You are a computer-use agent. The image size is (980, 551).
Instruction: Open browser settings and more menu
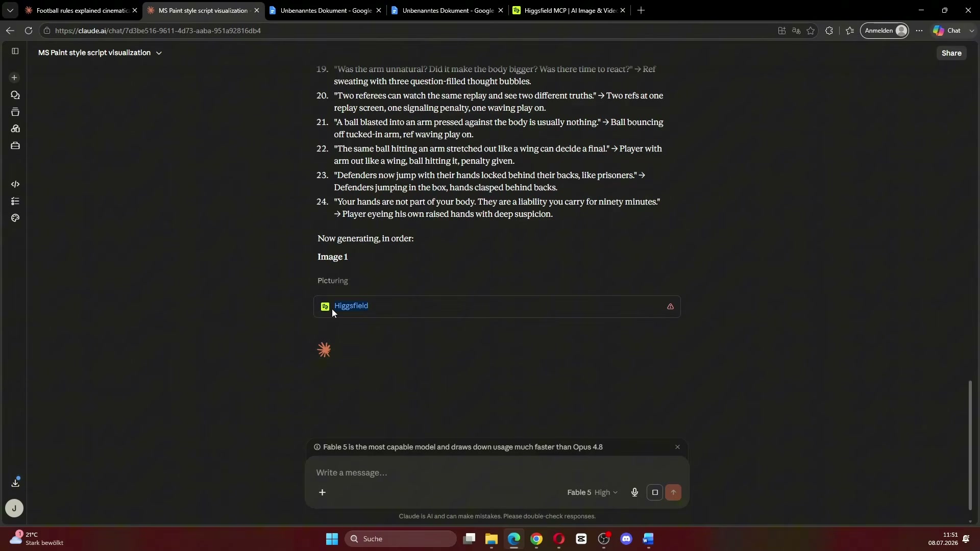pyautogui.click(x=919, y=31)
